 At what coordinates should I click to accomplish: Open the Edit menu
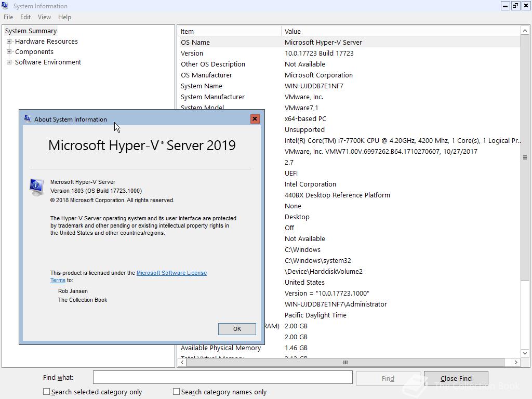point(25,17)
